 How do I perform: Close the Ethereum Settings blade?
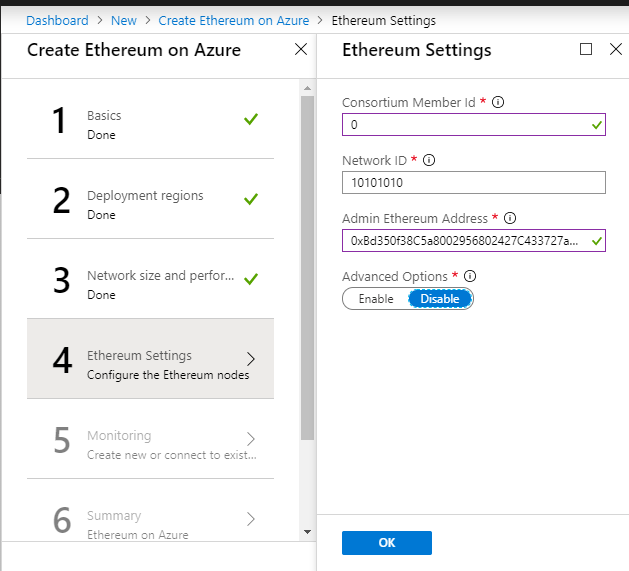615,49
